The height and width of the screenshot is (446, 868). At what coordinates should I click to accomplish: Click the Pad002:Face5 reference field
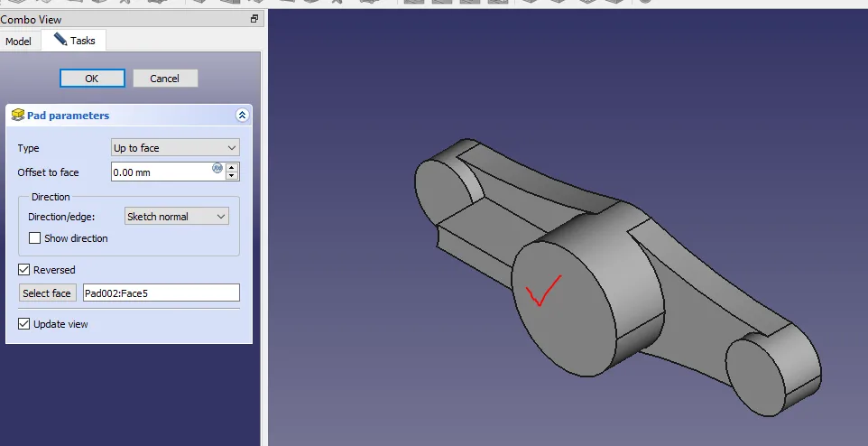coord(161,293)
